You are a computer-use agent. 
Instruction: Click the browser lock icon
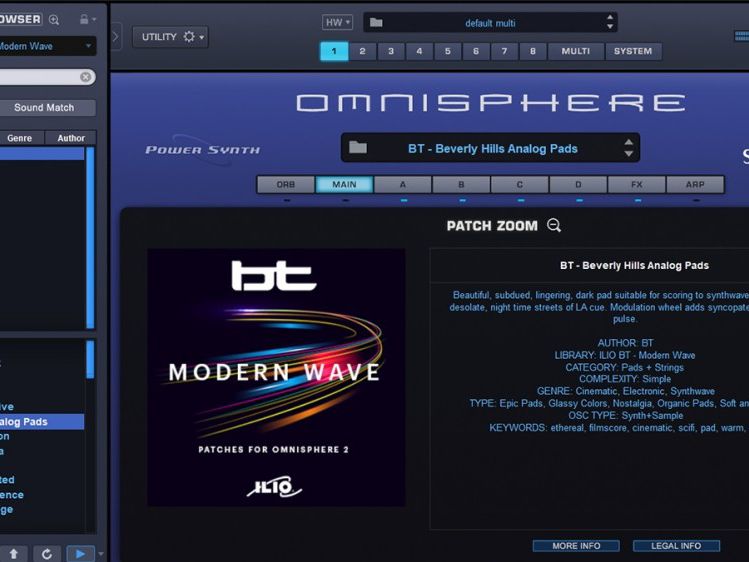(x=84, y=19)
